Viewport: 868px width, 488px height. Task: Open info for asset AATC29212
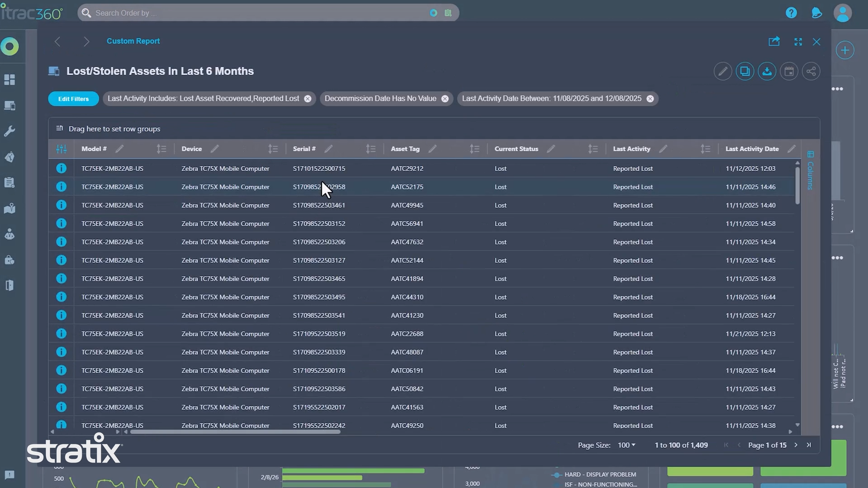point(61,168)
